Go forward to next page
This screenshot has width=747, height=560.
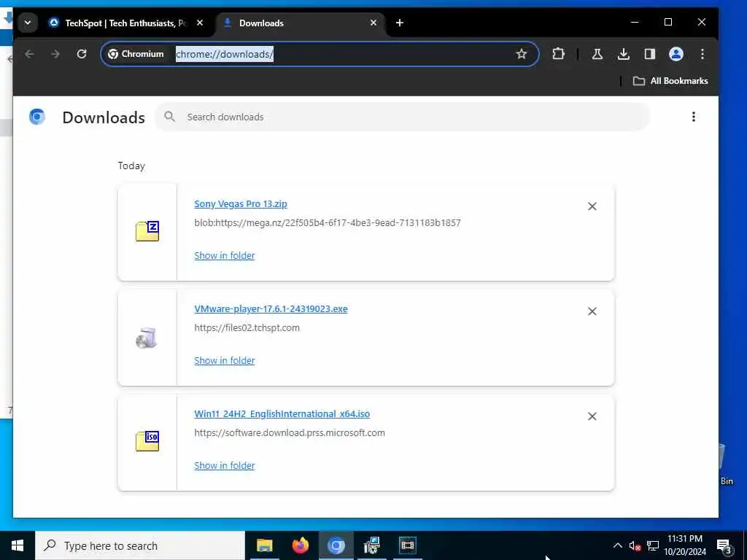pyautogui.click(x=55, y=54)
